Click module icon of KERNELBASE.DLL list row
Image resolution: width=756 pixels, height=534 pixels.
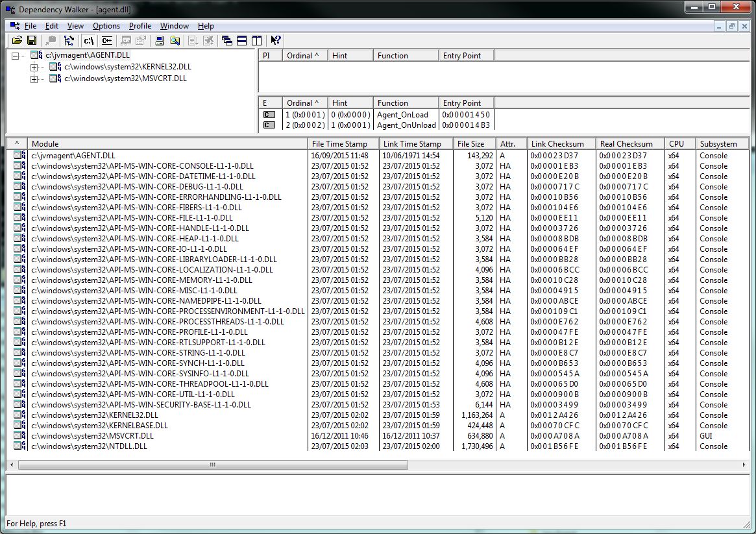(19, 425)
